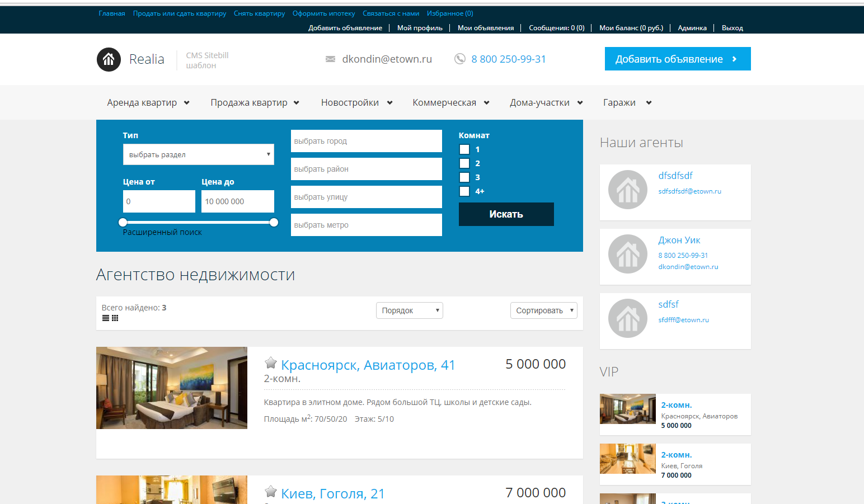Star the Красноярск, Авиаторов listing as favorite
The image size is (864, 504).
coord(271,363)
